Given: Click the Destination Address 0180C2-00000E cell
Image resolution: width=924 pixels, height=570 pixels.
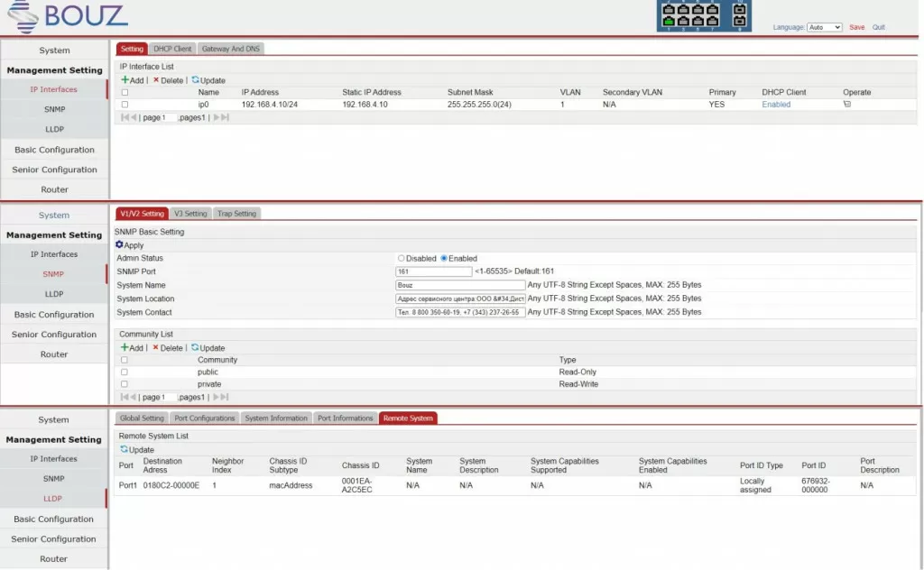Looking at the screenshot, I should [x=171, y=485].
